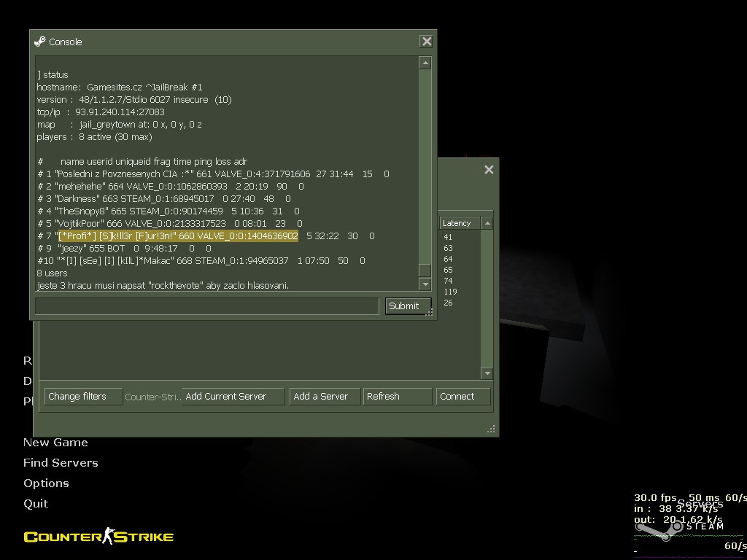747x560 pixels.
Task: Click the server browser resize grip
Action: click(x=491, y=429)
